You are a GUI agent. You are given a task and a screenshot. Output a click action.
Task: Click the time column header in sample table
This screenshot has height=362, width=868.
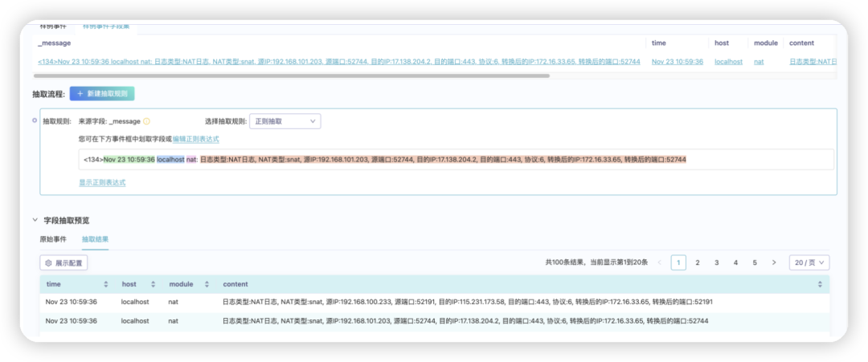click(x=659, y=43)
